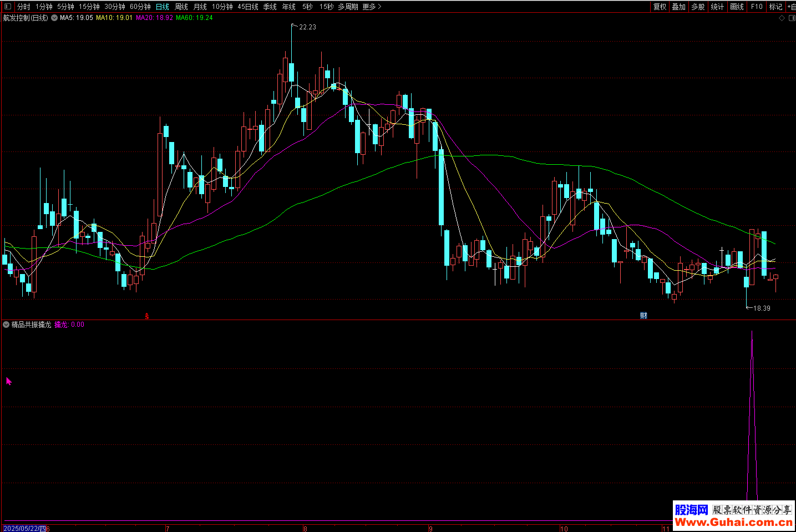This screenshot has width=796, height=532.
Task: Toggle the left sidebar panel icon
Action: [x=7, y=7]
